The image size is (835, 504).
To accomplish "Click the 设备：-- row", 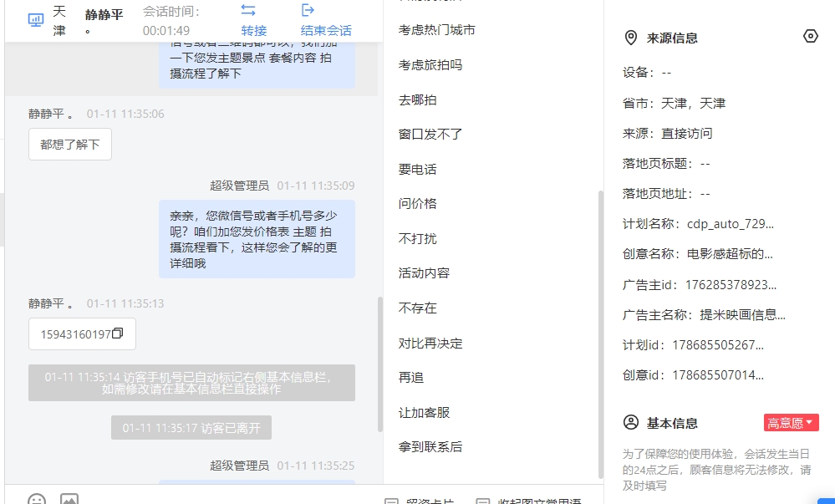I will 647,73.
